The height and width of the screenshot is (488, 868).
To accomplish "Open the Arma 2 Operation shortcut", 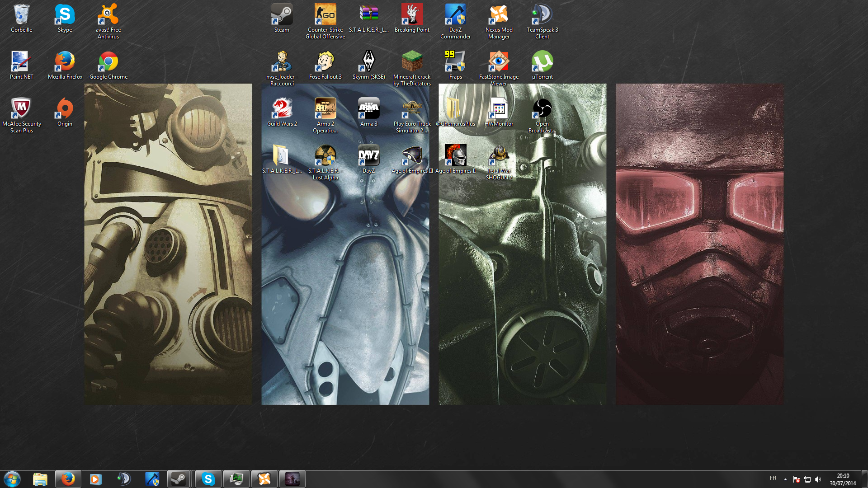I will coord(325,115).
